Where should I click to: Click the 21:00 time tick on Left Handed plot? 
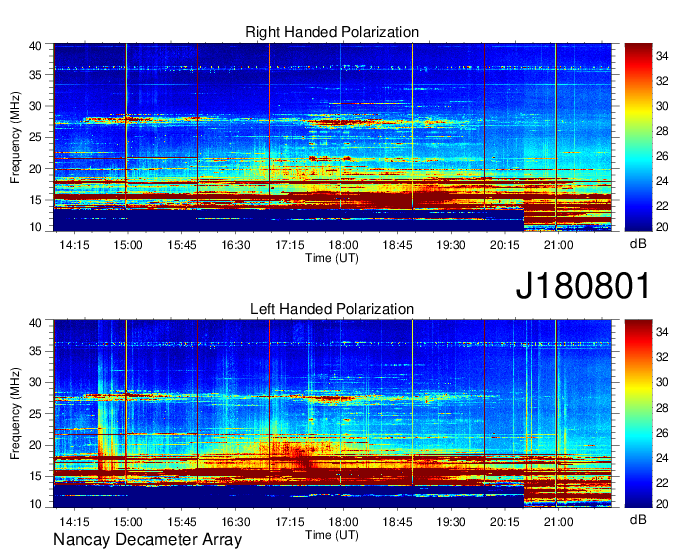point(559,522)
